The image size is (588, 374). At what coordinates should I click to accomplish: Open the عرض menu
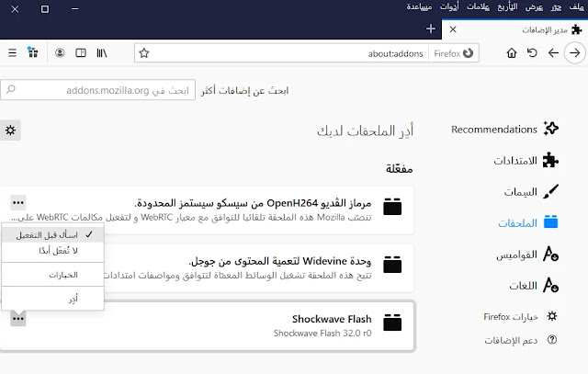pyautogui.click(x=534, y=6)
